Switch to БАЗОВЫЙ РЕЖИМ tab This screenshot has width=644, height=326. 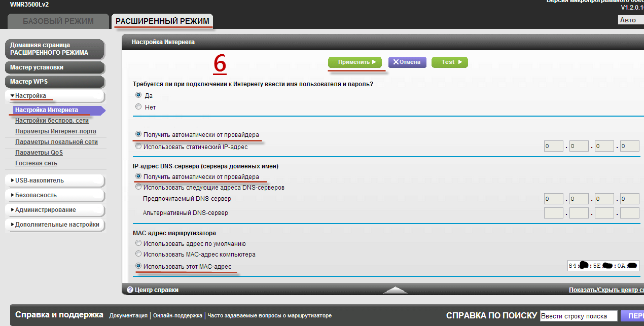pyautogui.click(x=58, y=21)
